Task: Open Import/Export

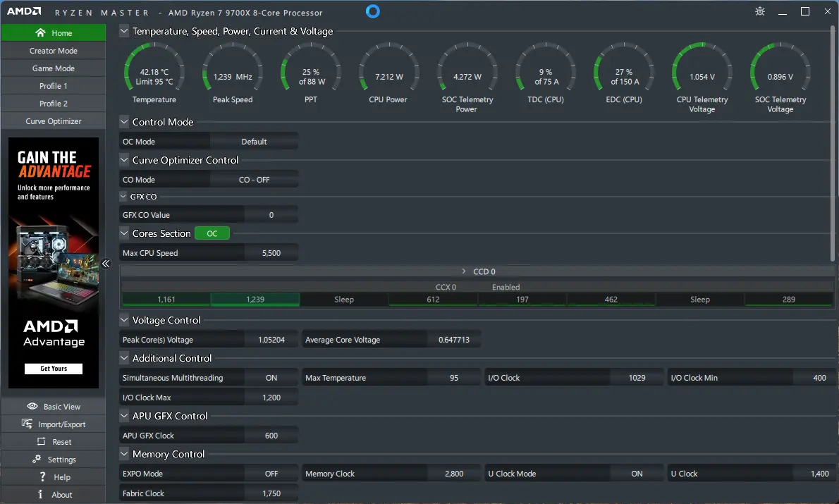Action: (x=54, y=424)
